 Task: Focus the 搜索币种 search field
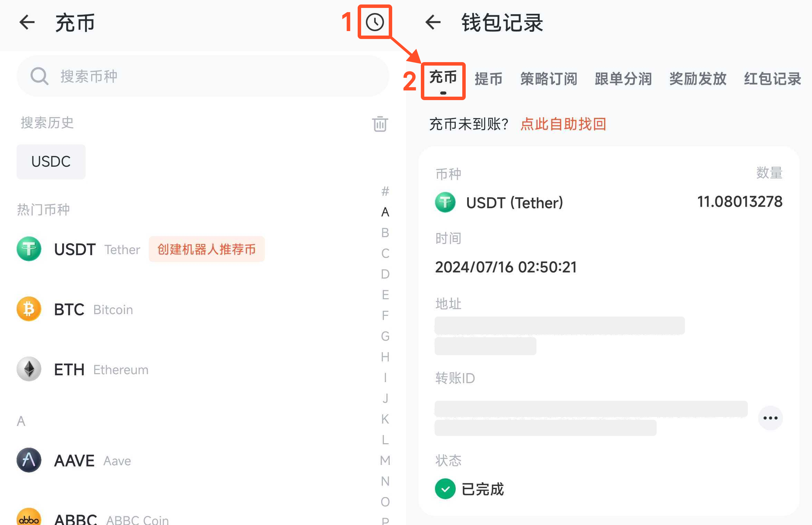click(203, 76)
